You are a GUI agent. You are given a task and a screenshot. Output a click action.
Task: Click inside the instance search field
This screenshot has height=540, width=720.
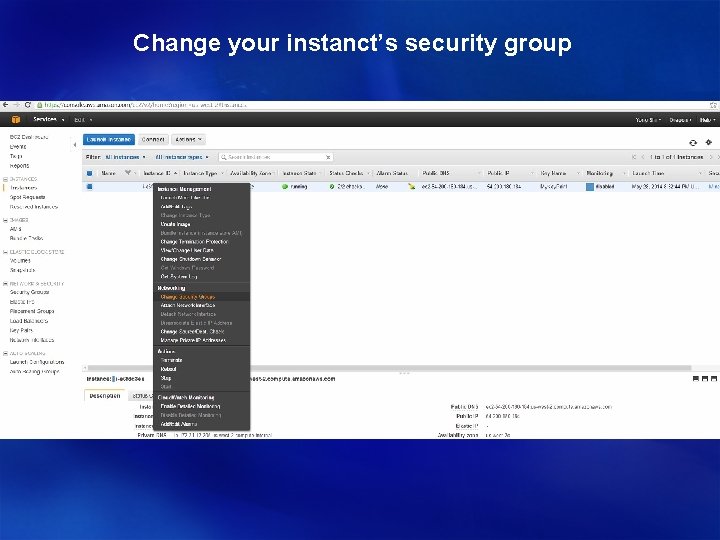[x=276, y=157]
